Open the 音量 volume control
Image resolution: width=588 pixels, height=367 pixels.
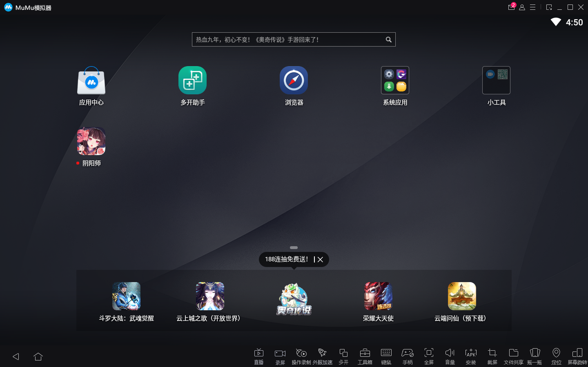[x=450, y=356]
